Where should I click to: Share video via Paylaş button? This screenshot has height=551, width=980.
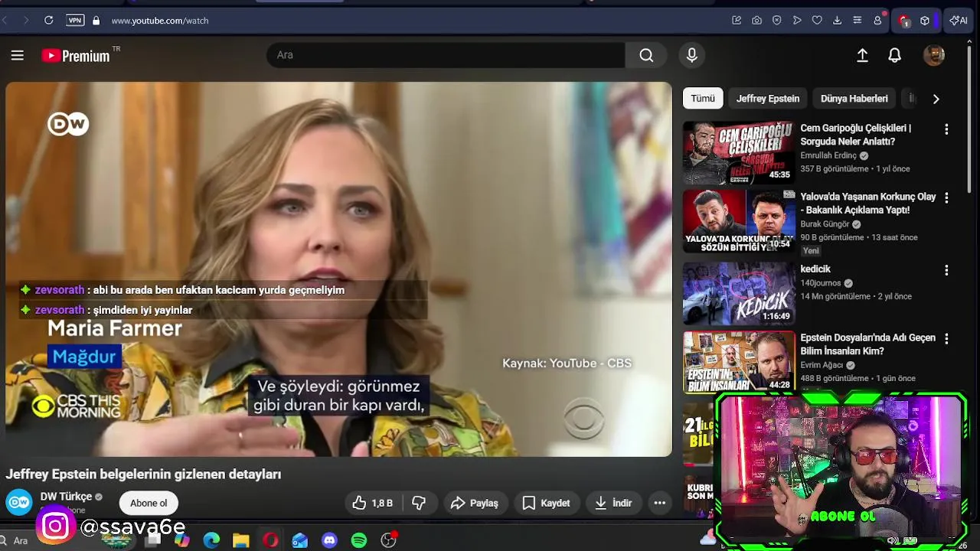pos(475,503)
